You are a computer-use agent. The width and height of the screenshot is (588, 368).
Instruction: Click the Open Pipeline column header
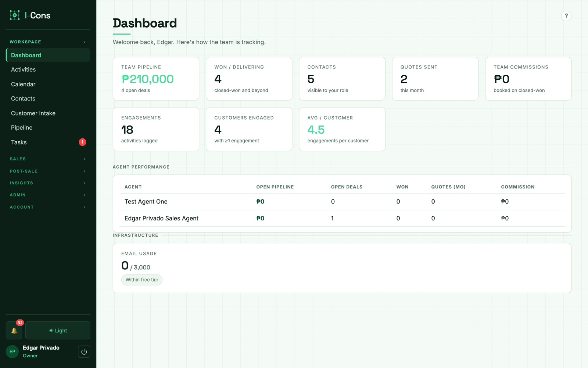coord(275,187)
